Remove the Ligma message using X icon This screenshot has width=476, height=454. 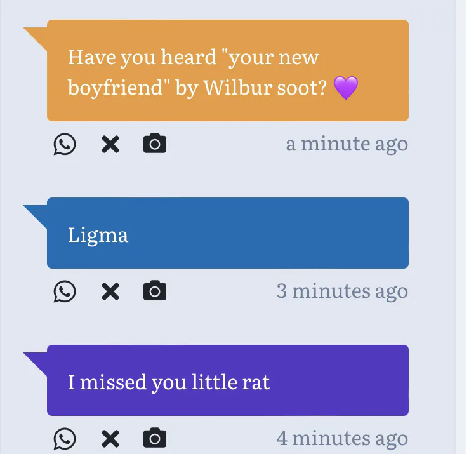(x=110, y=291)
